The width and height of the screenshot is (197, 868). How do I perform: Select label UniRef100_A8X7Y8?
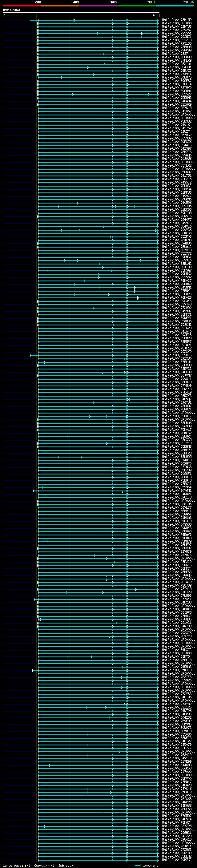pyautogui.click(x=177, y=636)
